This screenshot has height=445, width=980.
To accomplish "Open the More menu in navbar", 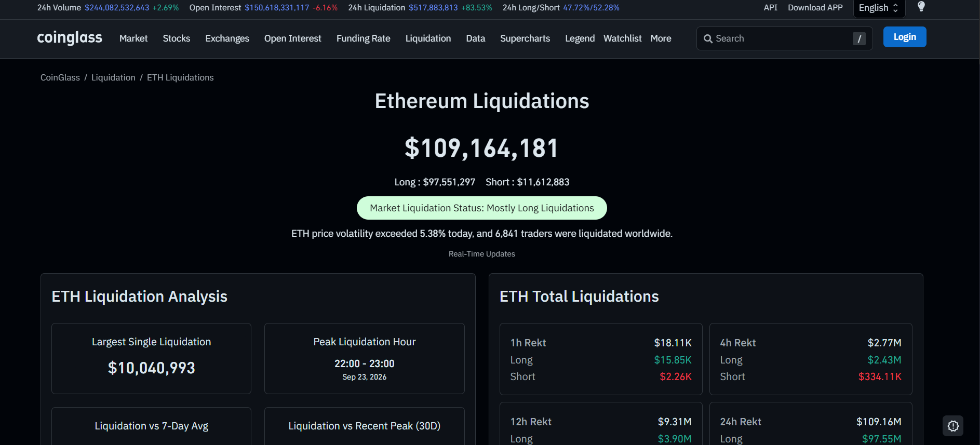I will click(x=661, y=38).
